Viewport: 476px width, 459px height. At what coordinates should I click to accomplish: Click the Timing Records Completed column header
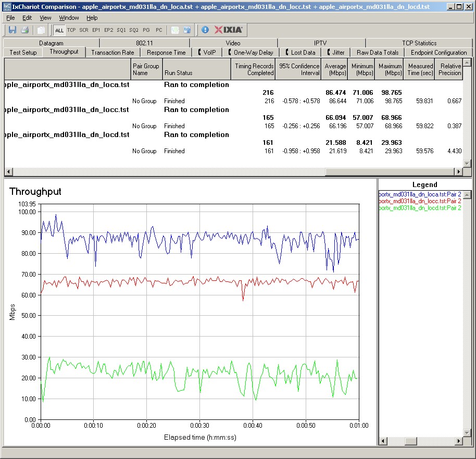click(253, 69)
